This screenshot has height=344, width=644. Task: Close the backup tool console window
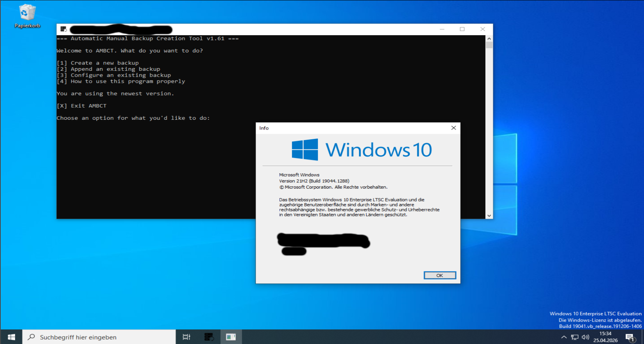[x=483, y=29]
